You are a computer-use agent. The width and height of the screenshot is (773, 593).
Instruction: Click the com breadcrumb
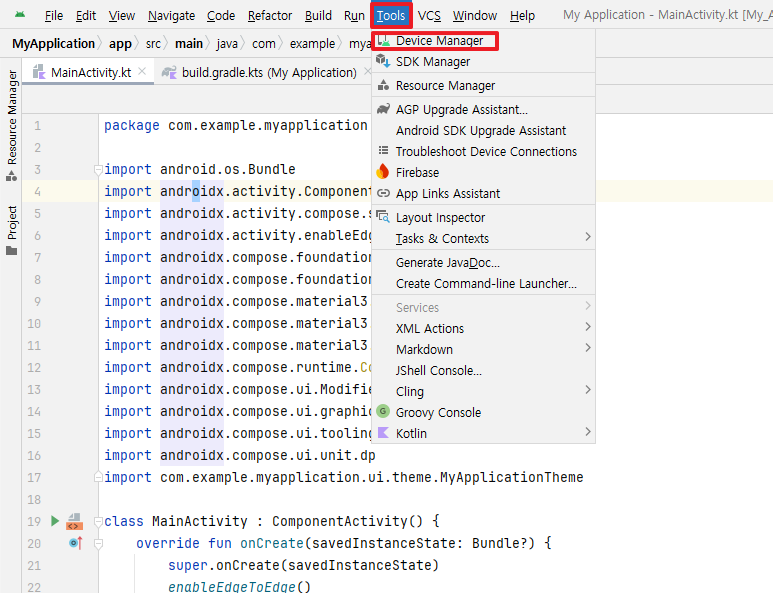tap(264, 44)
